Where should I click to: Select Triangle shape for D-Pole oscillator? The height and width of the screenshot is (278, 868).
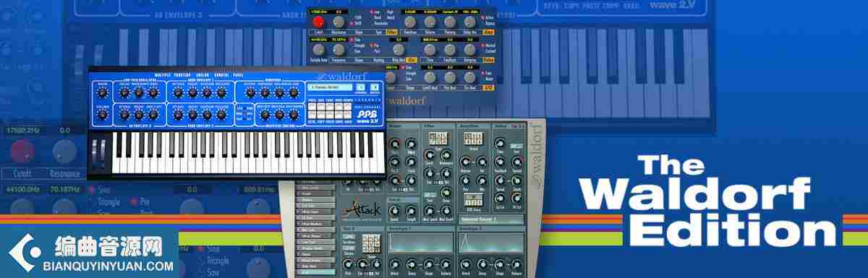tap(359, 45)
